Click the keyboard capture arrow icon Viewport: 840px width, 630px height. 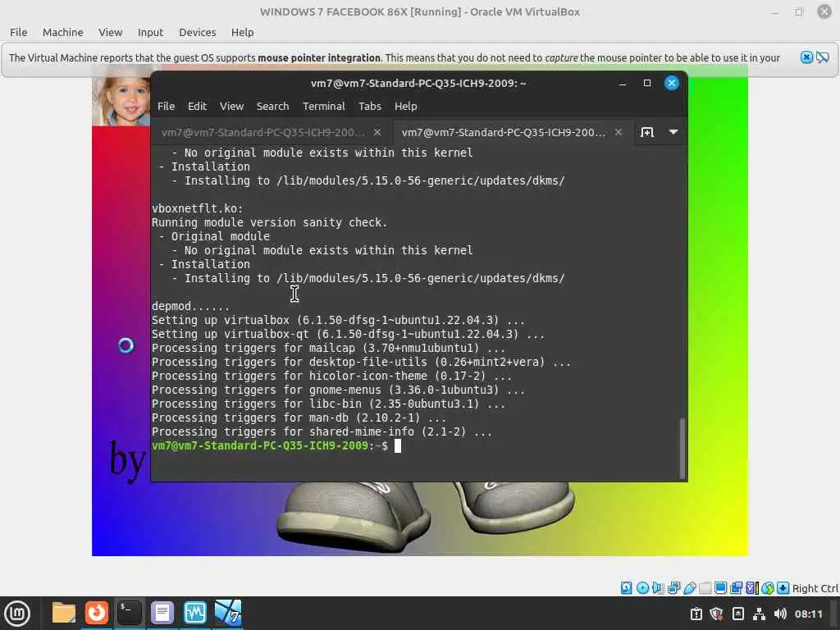tap(783, 588)
